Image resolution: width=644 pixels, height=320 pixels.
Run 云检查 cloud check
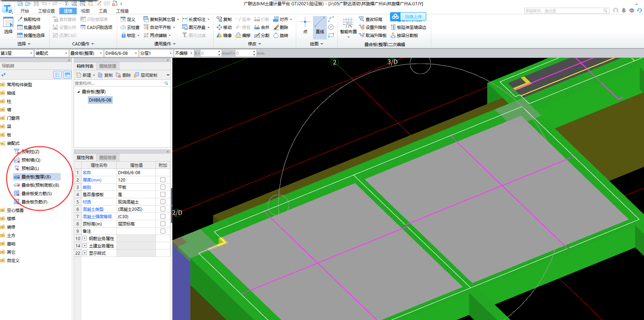point(130,27)
